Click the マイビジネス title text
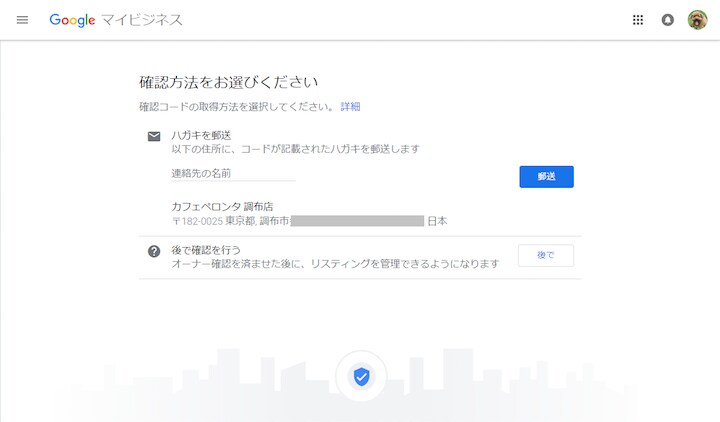This screenshot has width=720, height=422. point(142,20)
